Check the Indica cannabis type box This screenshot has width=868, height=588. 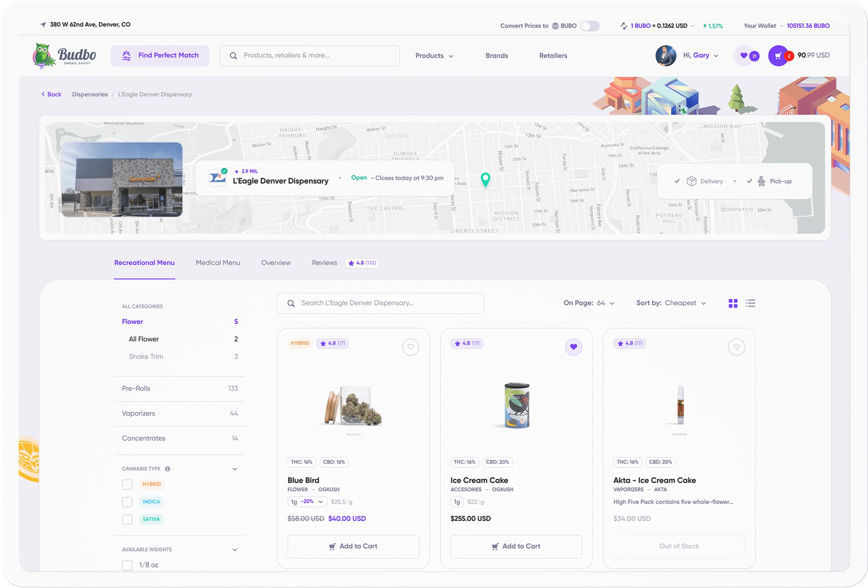(x=127, y=502)
